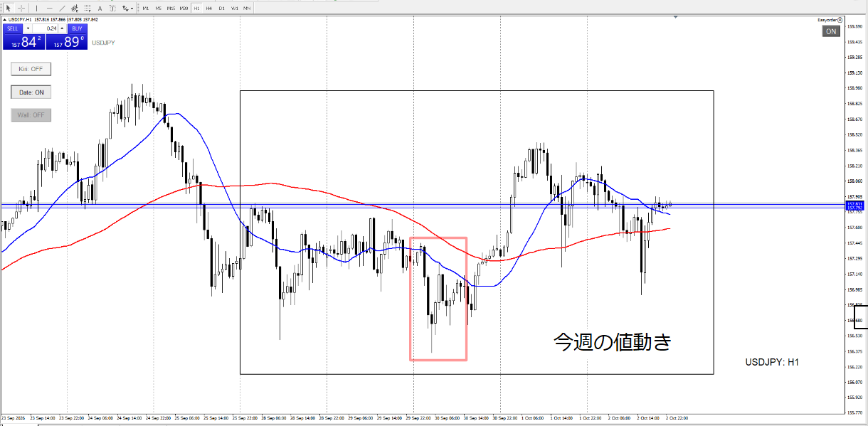Click the Easyorder expert advisor icon
The image size is (868, 426).
pos(840,20)
